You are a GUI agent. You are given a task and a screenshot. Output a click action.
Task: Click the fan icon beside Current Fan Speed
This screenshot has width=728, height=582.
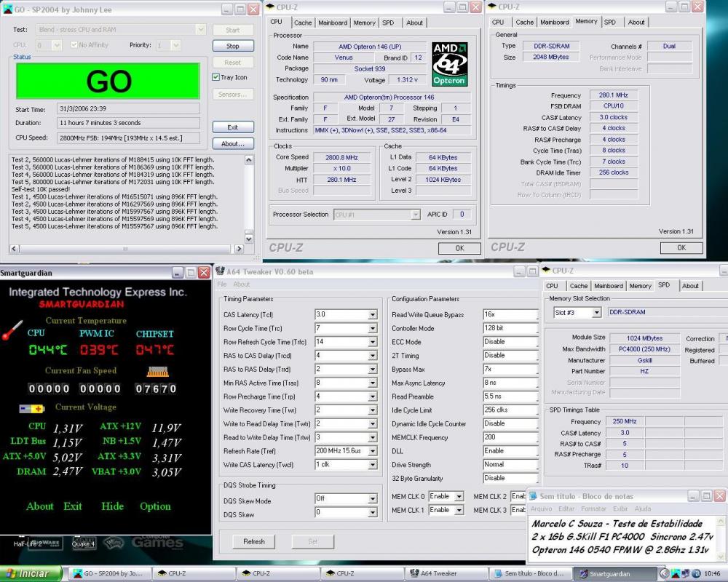coord(157,371)
